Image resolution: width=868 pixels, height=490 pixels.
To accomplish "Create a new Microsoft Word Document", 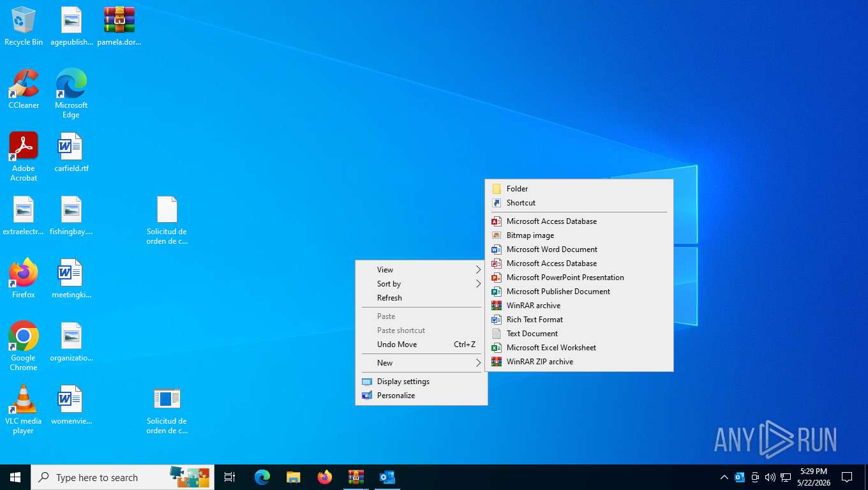I will 579,249.
